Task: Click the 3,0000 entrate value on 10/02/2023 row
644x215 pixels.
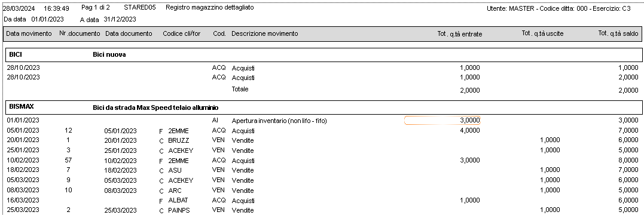Action: [x=469, y=161]
